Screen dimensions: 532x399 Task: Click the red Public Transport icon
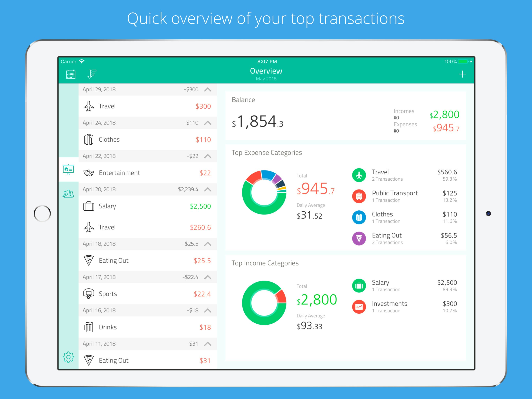click(x=359, y=196)
